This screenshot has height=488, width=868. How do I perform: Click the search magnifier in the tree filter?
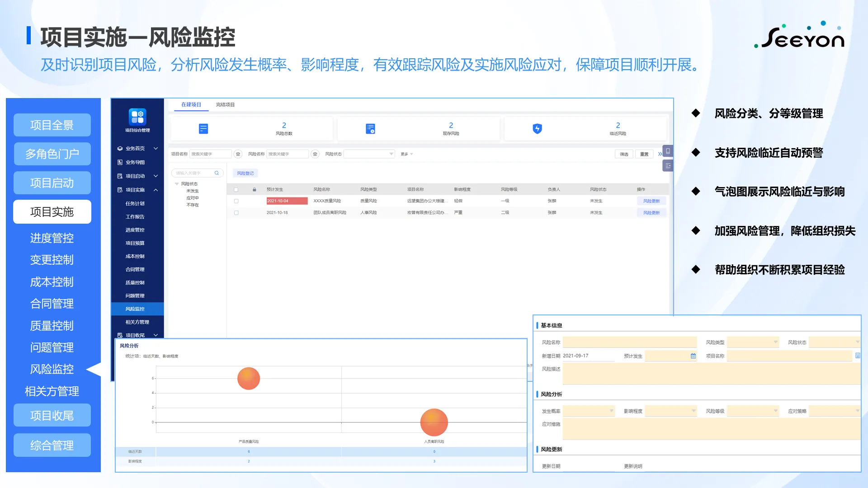(x=217, y=173)
